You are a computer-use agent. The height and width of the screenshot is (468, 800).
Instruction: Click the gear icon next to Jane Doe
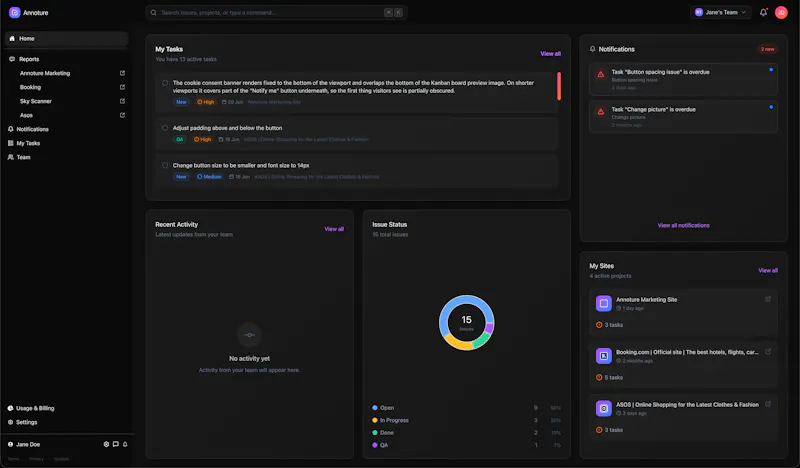(106, 444)
